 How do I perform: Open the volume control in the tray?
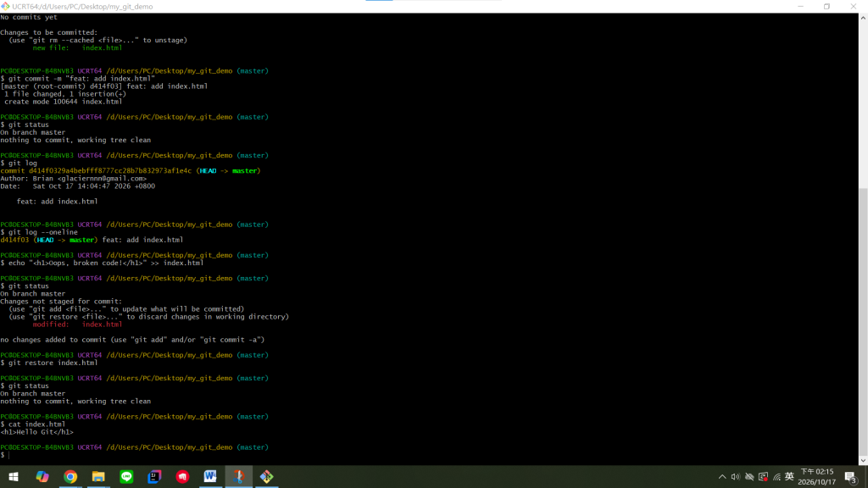[735, 477]
